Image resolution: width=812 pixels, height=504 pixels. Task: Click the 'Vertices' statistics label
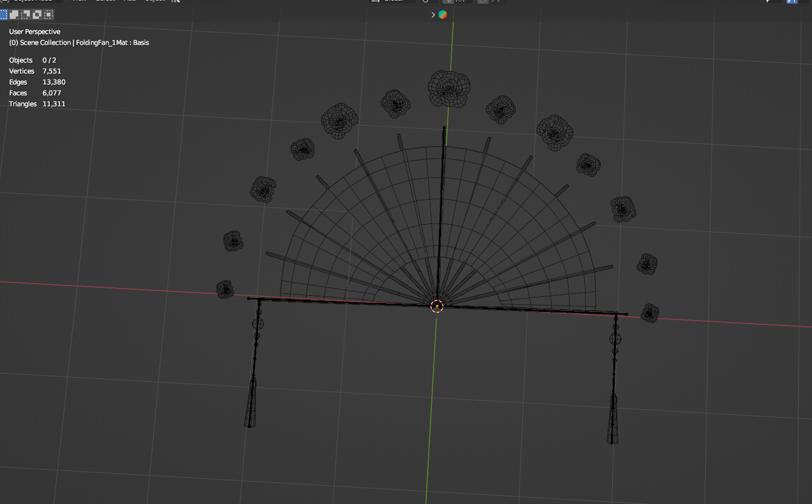click(x=22, y=71)
